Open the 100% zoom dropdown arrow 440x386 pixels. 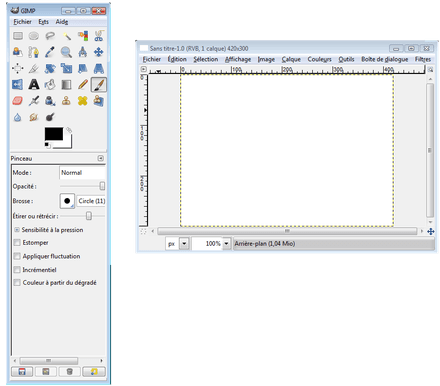[226, 244]
